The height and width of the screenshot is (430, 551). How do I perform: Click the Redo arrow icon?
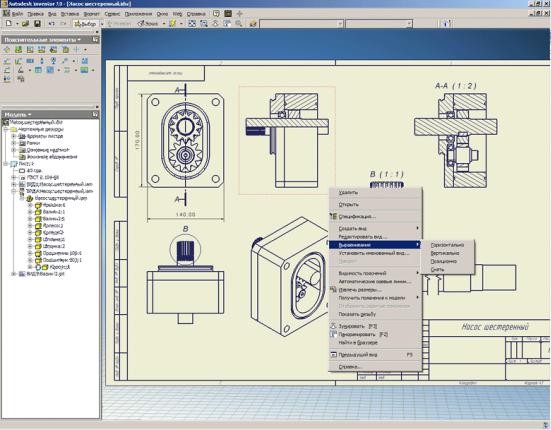(64, 24)
